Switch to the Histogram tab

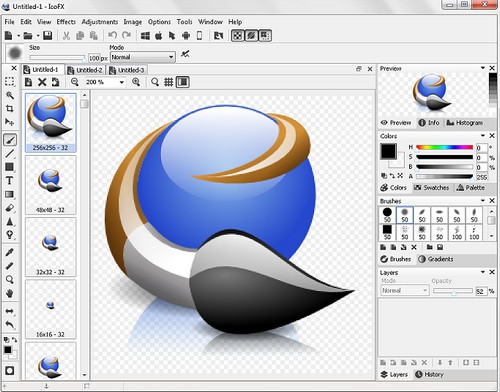click(464, 123)
